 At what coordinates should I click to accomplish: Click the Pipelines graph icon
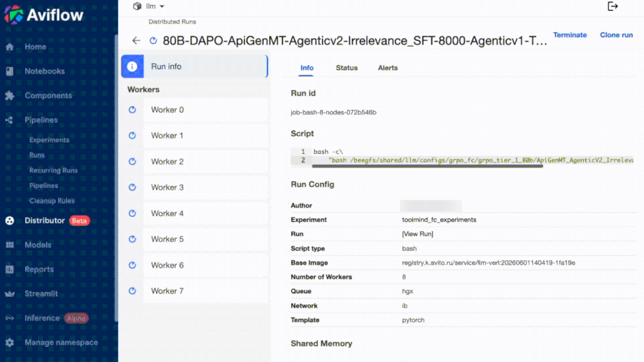click(10, 120)
